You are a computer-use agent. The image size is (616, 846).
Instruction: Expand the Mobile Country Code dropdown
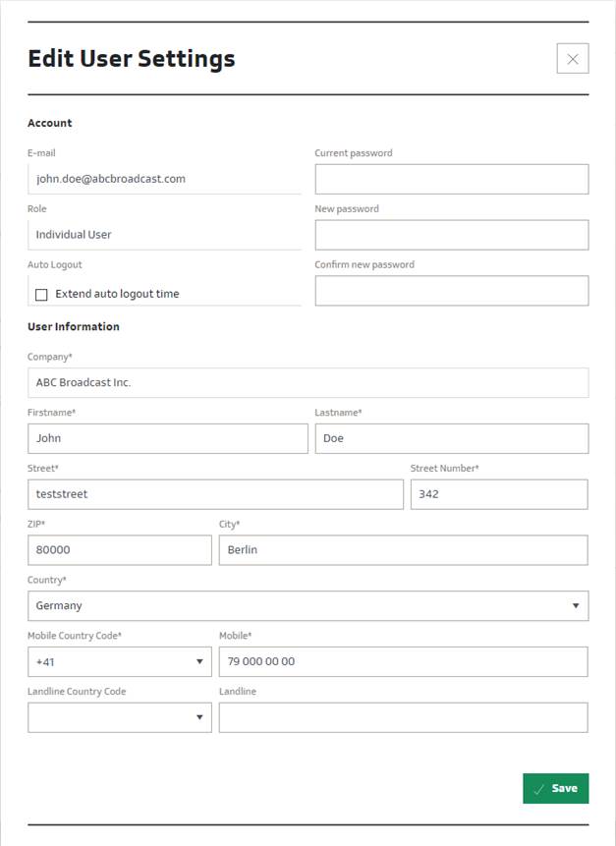pyautogui.click(x=120, y=661)
